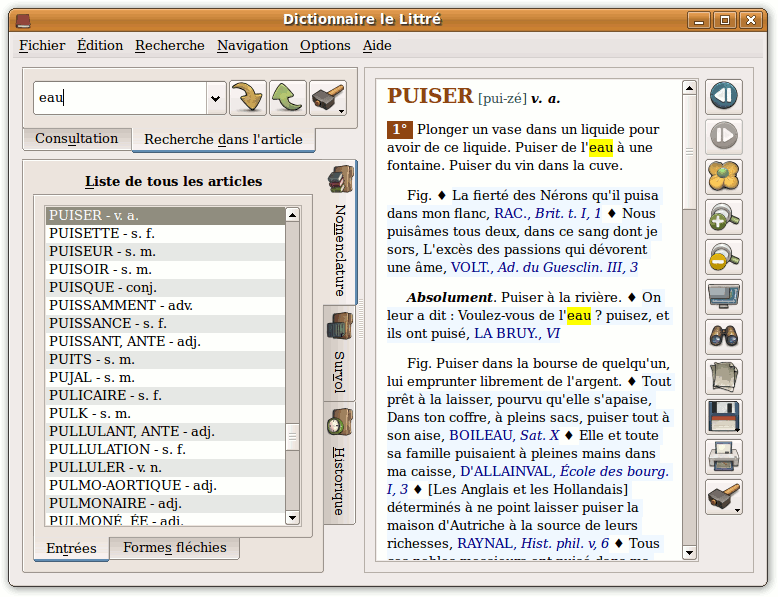Select PULK - s. m. entry
Image resolution: width=778 pixels, height=597 pixels.
click(165, 413)
